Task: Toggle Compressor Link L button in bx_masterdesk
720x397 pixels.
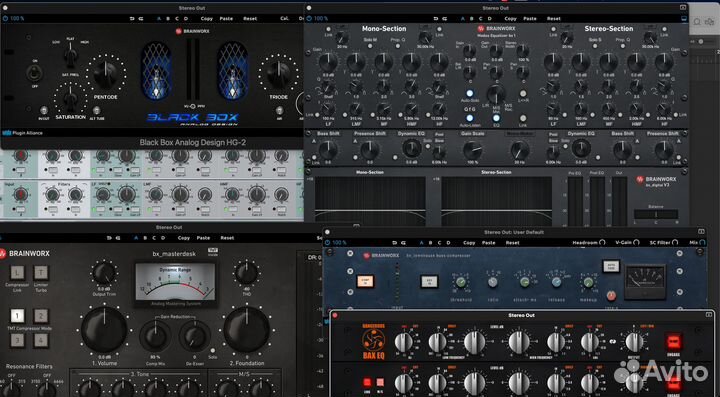Action: [x=17, y=273]
